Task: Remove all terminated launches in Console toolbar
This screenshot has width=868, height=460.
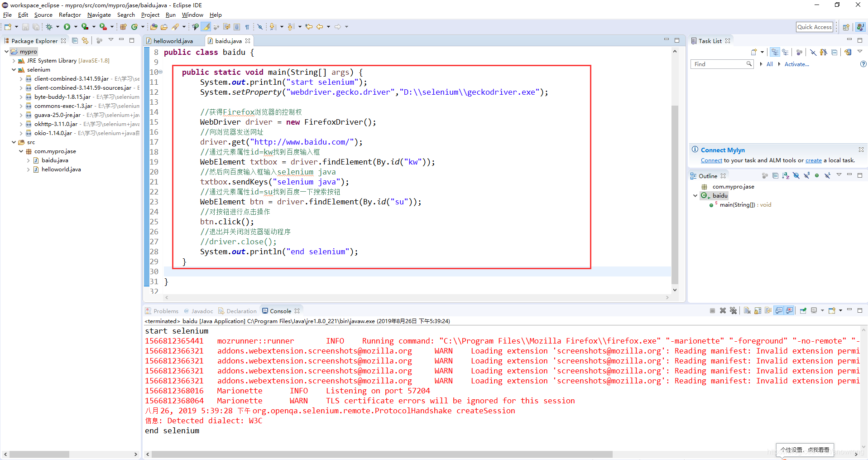Action: (734, 310)
